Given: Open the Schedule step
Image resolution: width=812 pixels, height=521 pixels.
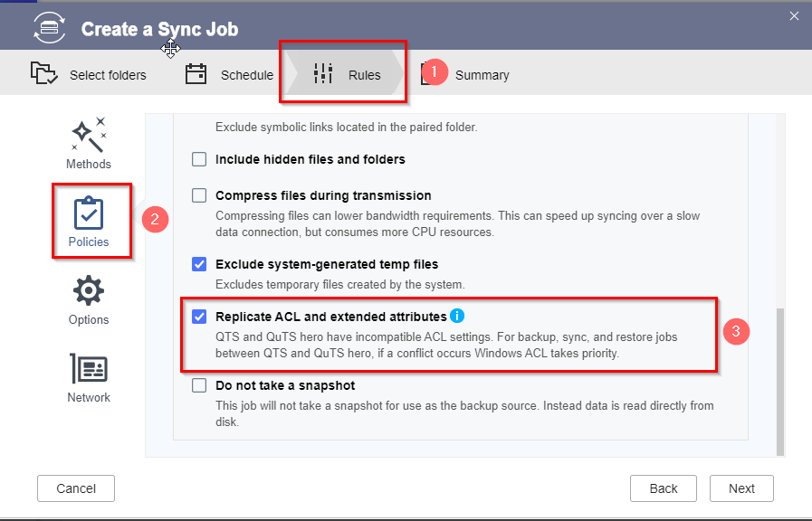Looking at the screenshot, I should 246,74.
